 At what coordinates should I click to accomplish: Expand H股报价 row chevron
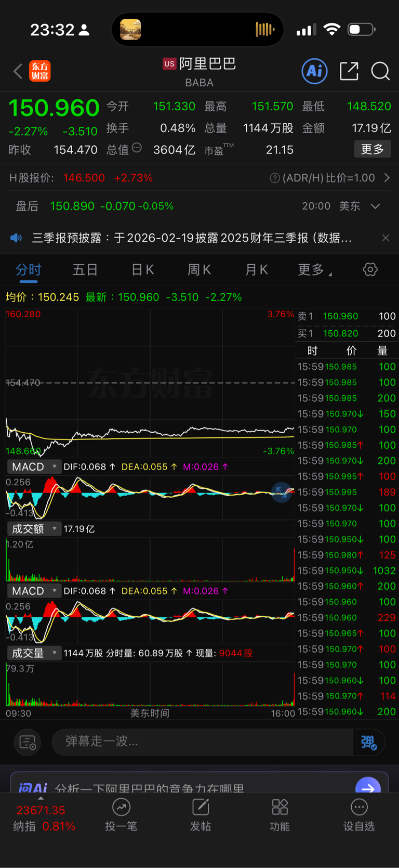tap(387, 178)
